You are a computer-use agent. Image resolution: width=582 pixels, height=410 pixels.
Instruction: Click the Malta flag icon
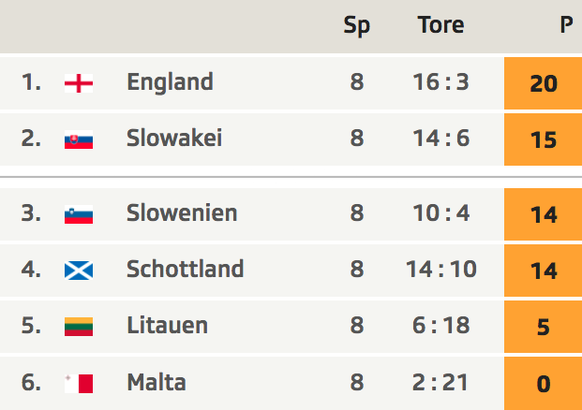(x=79, y=383)
